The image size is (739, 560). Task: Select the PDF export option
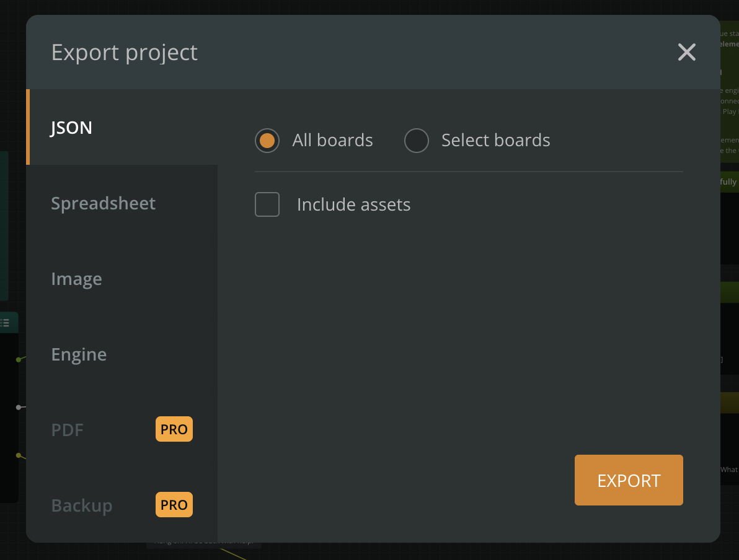pyautogui.click(x=67, y=430)
